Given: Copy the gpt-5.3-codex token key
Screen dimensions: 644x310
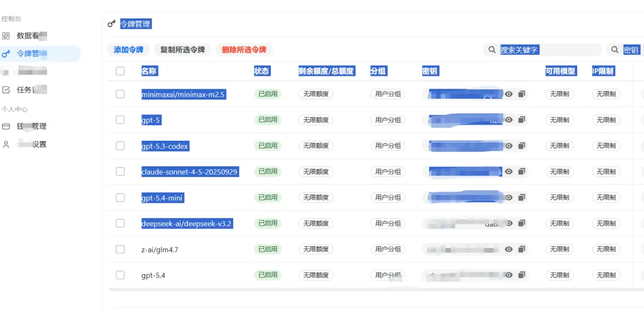Looking at the screenshot, I should (522, 146).
